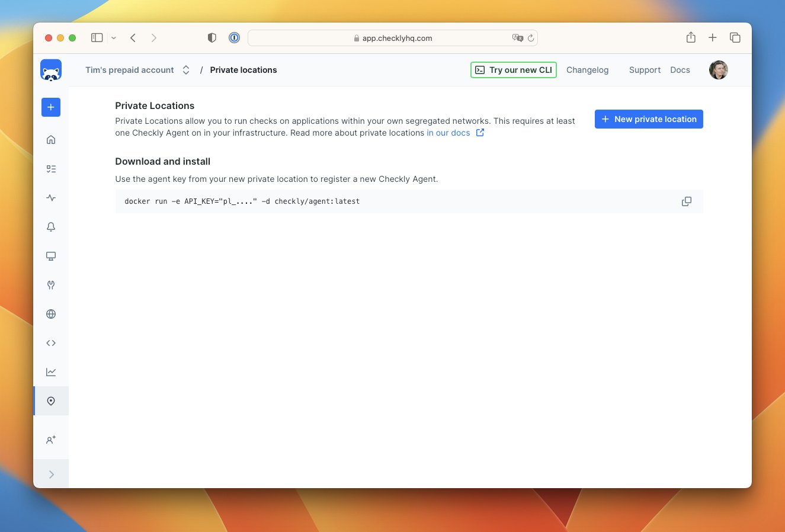The image size is (785, 532).
Task: Click the blue plus create button in sidebar
Action: pos(51,107)
